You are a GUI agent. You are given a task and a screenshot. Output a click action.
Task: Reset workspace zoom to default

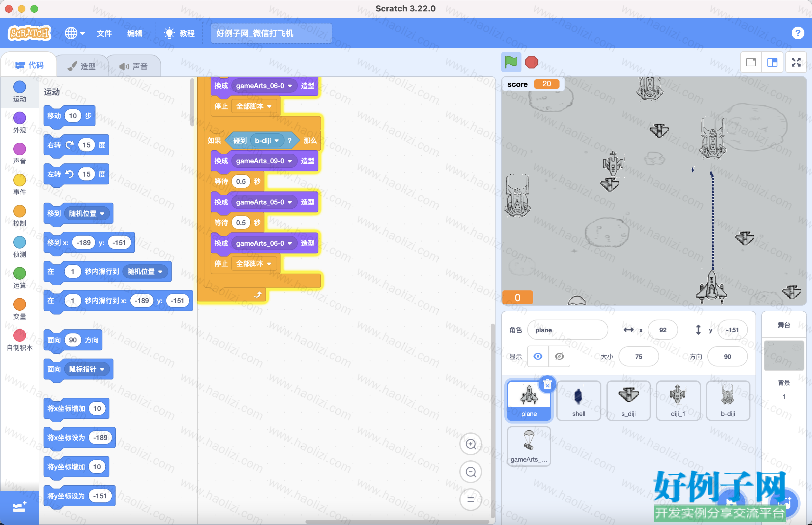(471, 499)
